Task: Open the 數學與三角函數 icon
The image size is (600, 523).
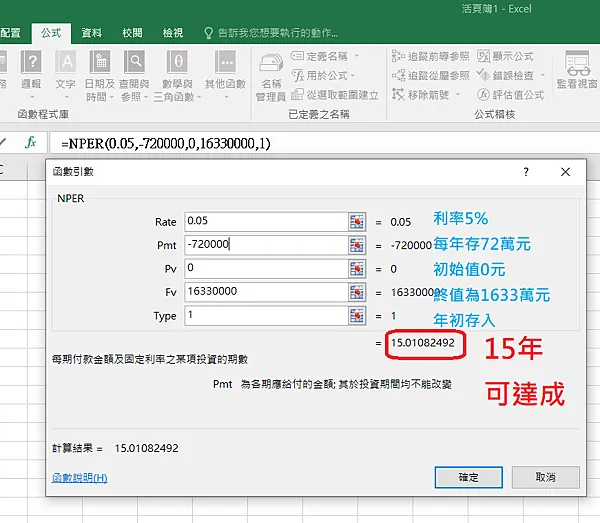Action: (177, 62)
